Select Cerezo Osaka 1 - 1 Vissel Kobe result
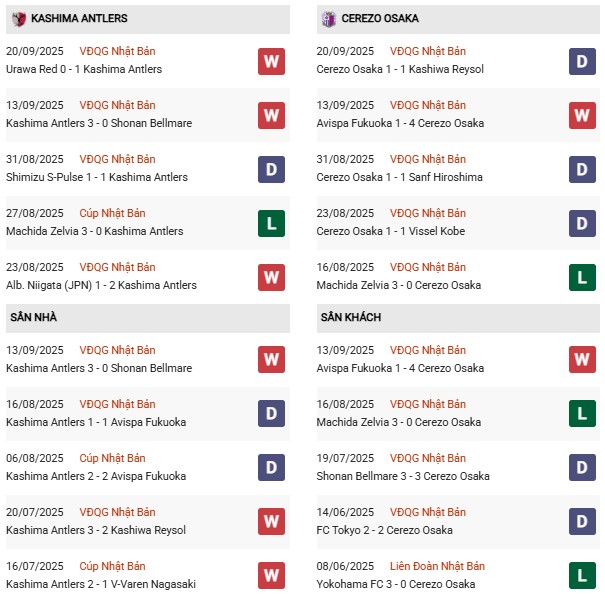Image resolution: width=605 pixels, height=602 pixels. (390, 231)
